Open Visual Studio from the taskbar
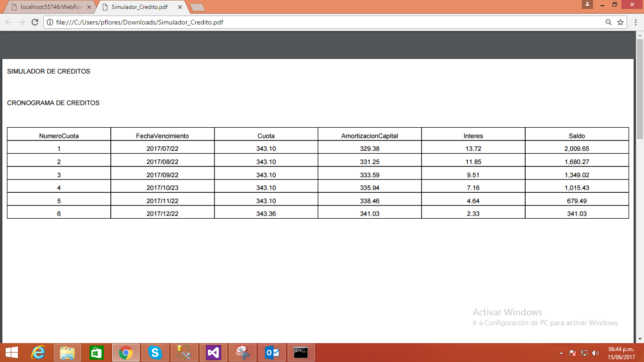644x362 pixels. (x=214, y=353)
